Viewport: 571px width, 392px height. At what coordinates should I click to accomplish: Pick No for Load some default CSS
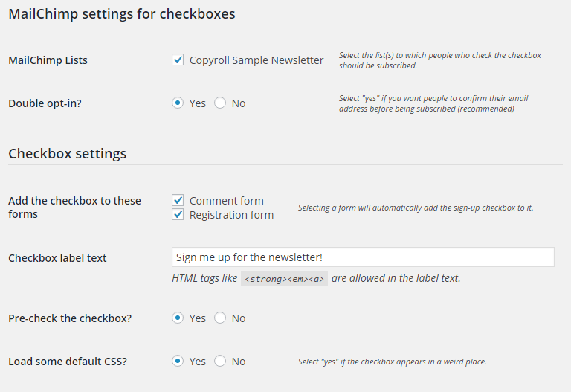pos(220,361)
